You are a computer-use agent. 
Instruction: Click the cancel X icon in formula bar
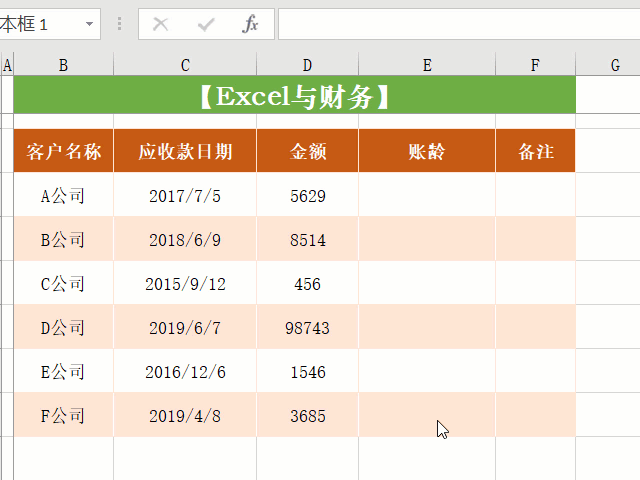tap(160, 24)
